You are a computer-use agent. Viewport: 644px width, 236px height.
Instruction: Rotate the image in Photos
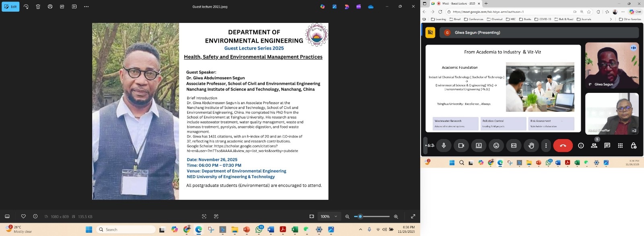coord(26,7)
